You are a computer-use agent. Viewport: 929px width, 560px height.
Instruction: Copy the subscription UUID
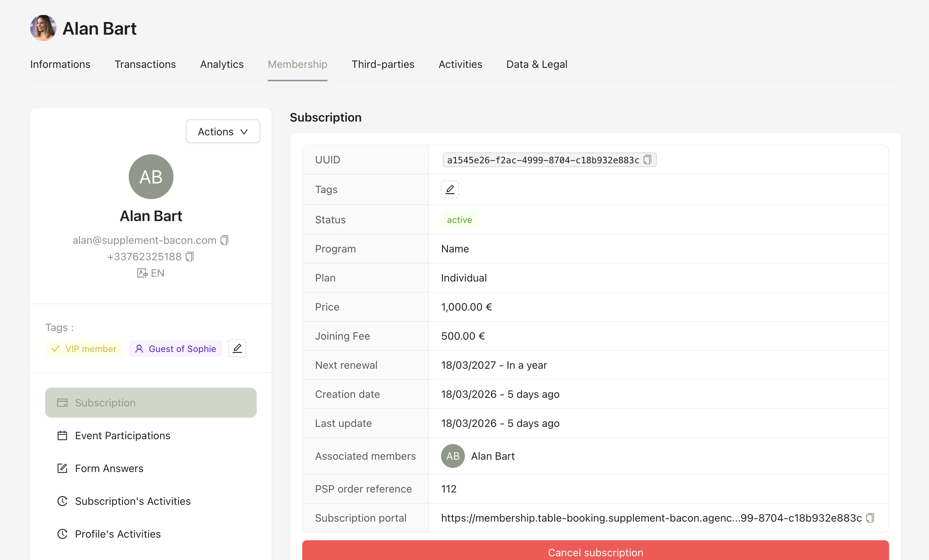[x=647, y=160]
